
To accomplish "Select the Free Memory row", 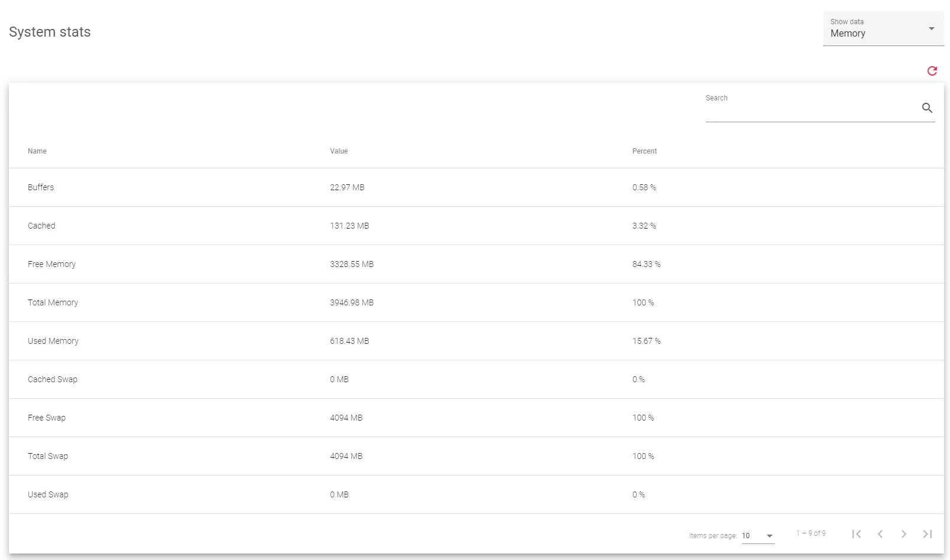I will (51, 264).
